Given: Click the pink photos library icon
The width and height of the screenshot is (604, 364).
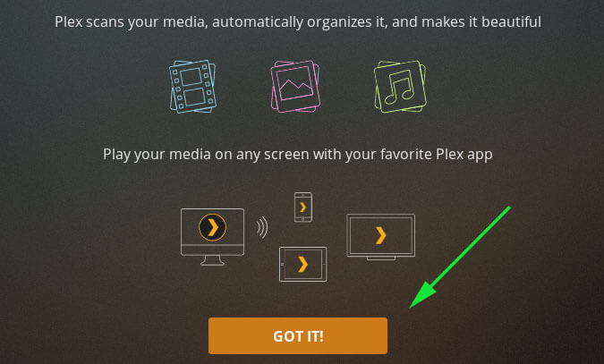Looking at the screenshot, I should 295,87.
